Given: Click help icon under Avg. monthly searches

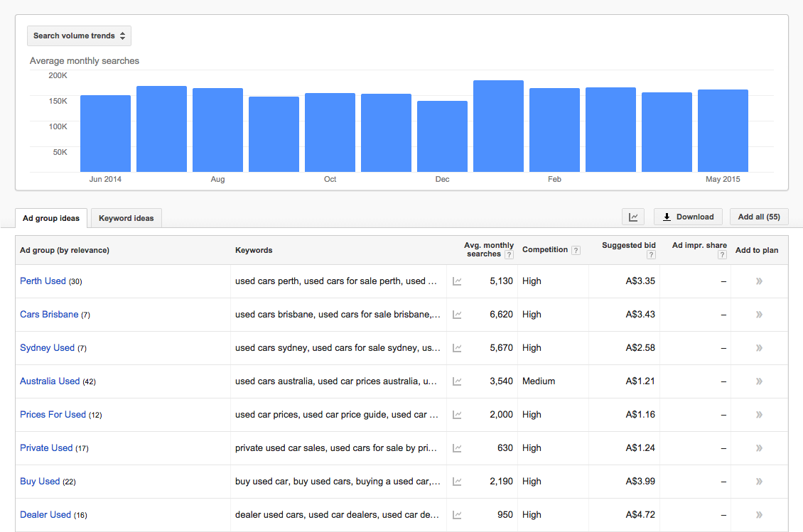Looking at the screenshot, I should [x=509, y=255].
